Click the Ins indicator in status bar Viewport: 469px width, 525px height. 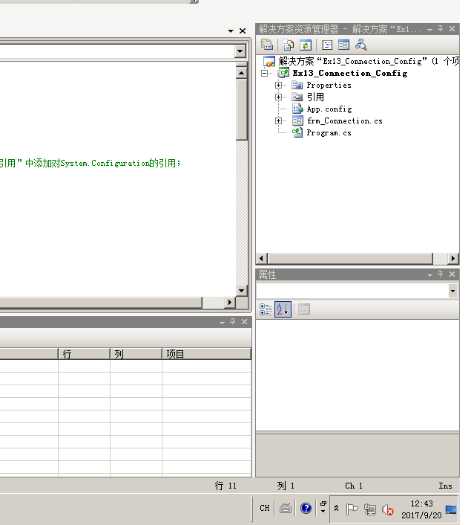[446, 486]
